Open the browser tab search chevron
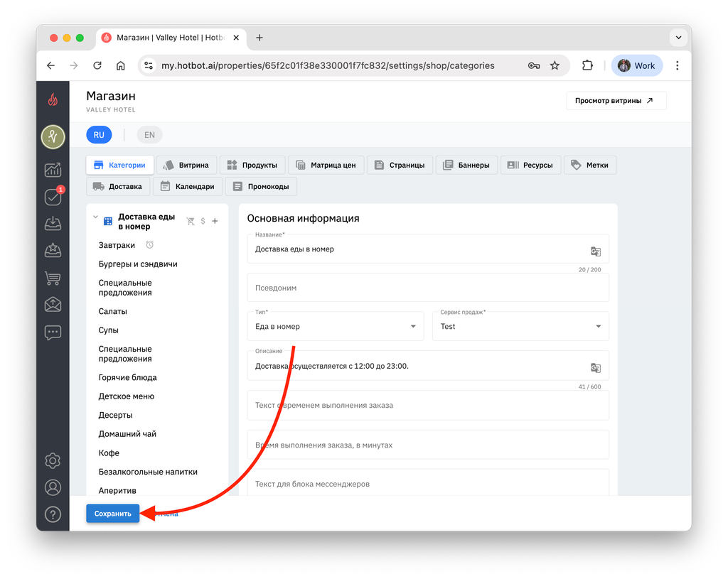This screenshot has height=579, width=728. 678,38
